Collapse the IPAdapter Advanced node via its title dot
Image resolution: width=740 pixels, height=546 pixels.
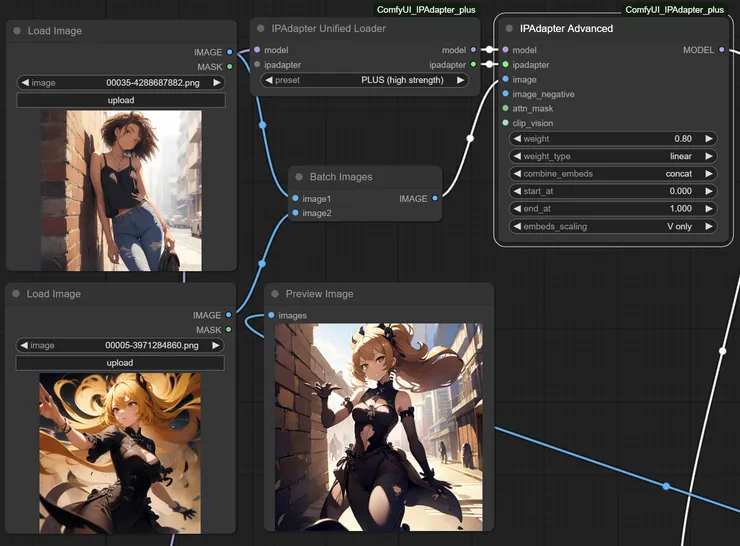pos(509,29)
